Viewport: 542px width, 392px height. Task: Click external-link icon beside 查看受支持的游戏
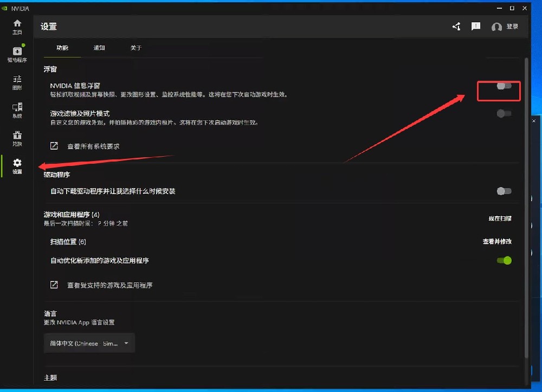[54, 285]
